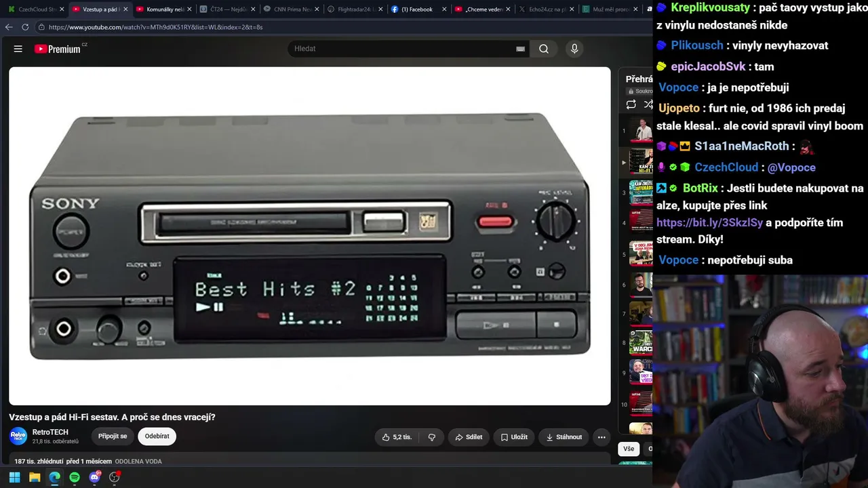This screenshot has height=488, width=868.
Task: Open the RetroTECH channel avatar
Action: click(18, 436)
